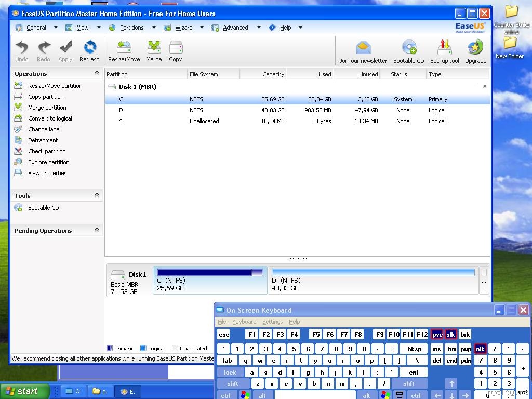Select the D: partition row
532x399 pixels.
pos(297,110)
